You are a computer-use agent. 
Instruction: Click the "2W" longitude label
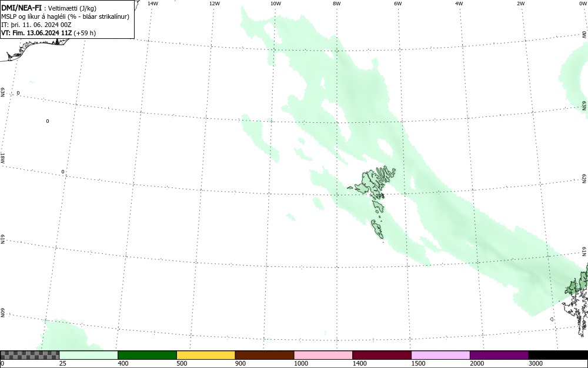click(520, 4)
